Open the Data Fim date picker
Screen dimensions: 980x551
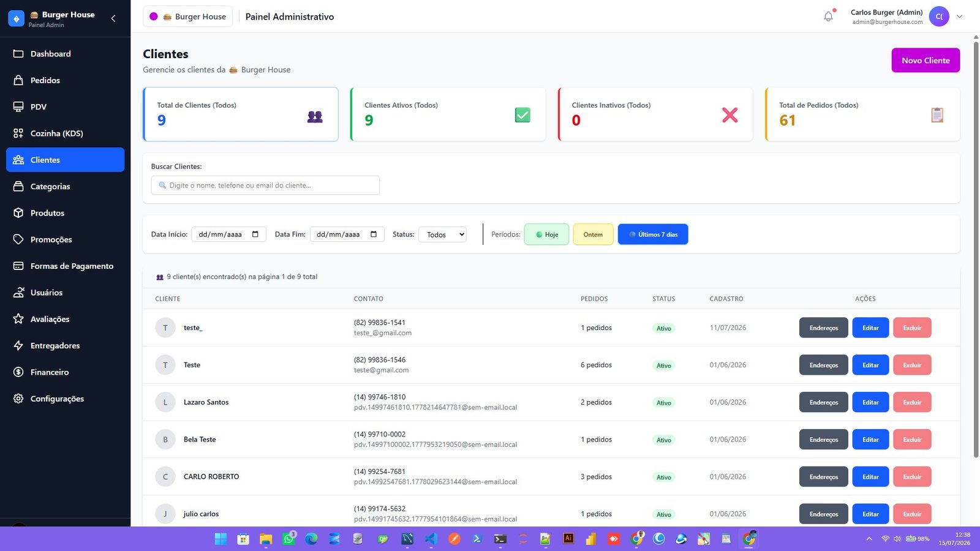tap(374, 234)
